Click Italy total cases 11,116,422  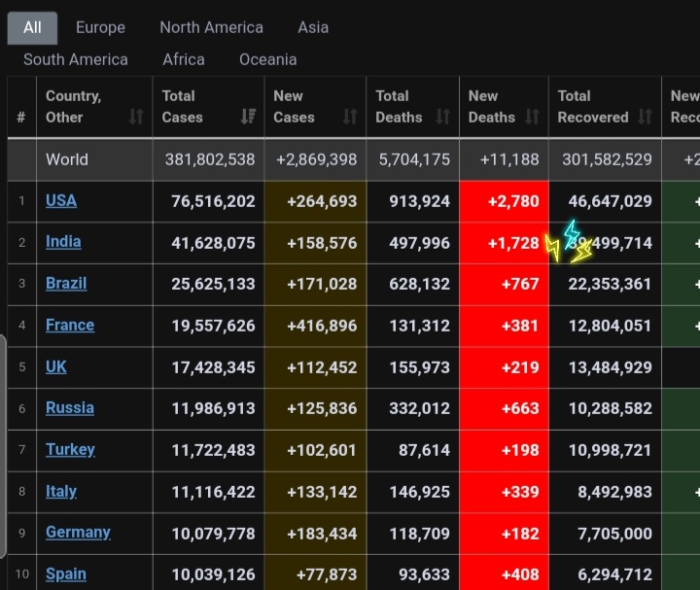coord(213,492)
